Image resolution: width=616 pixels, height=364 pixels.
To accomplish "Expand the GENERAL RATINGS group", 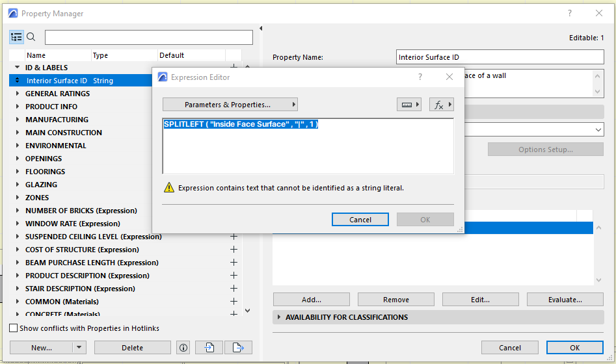I will point(18,94).
